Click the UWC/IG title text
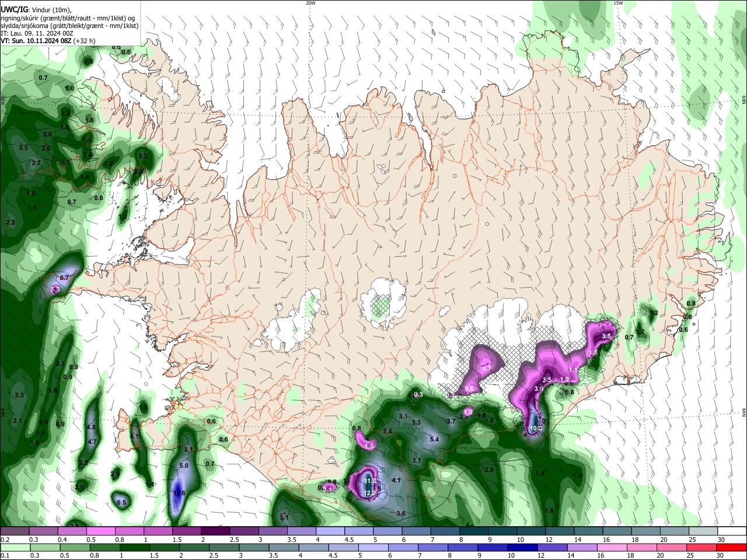This screenshot has width=747, height=560. [x=13, y=9]
